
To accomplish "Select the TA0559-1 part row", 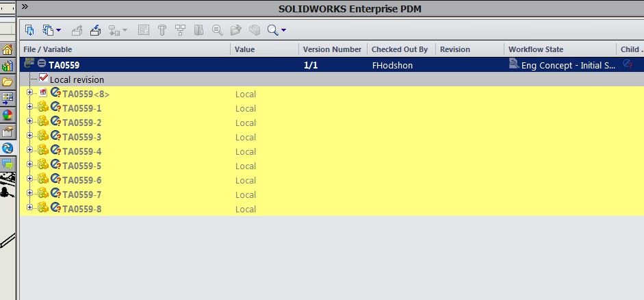I will tap(332, 108).
